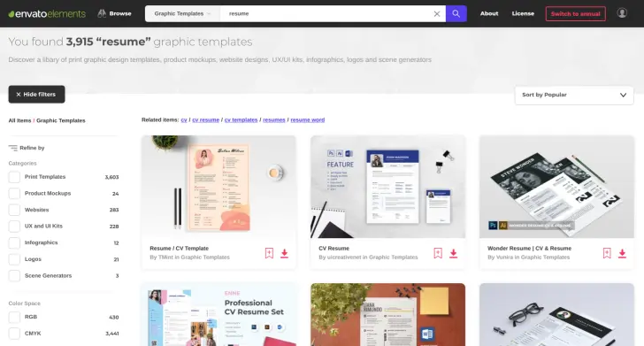The width and height of the screenshot is (644, 346).
Task: Open the 'Wonder Resume | CV & Resume' title
Action: coord(529,248)
